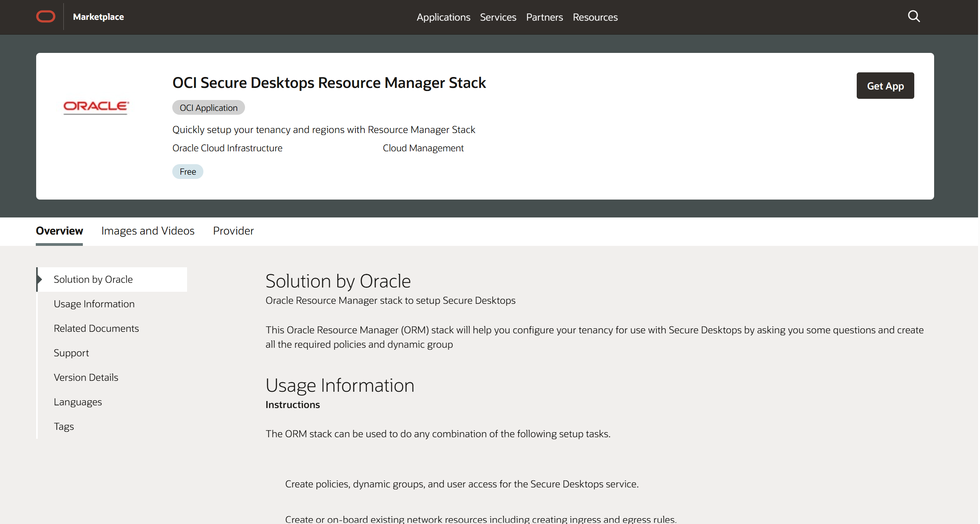Image resolution: width=980 pixels, height=524 pixels.
Task: Open Related Documents from the sidebar
Action: click(96, 328)
